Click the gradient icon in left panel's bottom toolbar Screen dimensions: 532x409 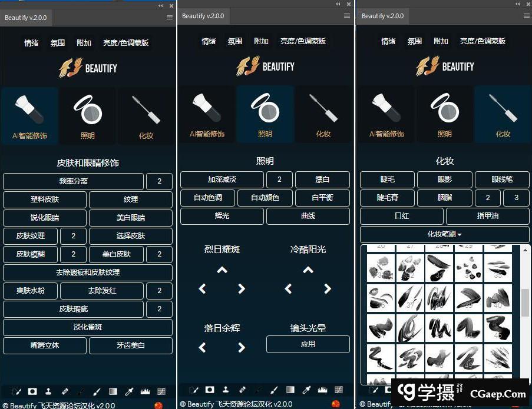coord(113,391)
